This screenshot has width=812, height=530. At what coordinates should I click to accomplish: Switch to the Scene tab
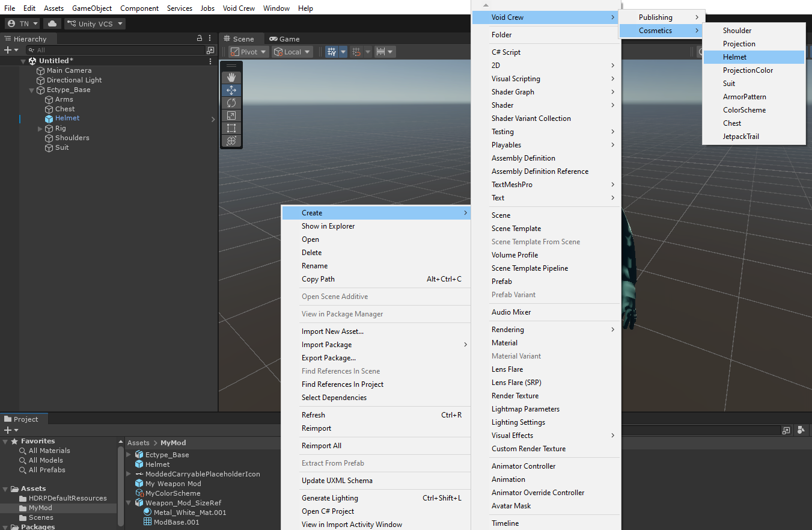click(x=239, y=39)
